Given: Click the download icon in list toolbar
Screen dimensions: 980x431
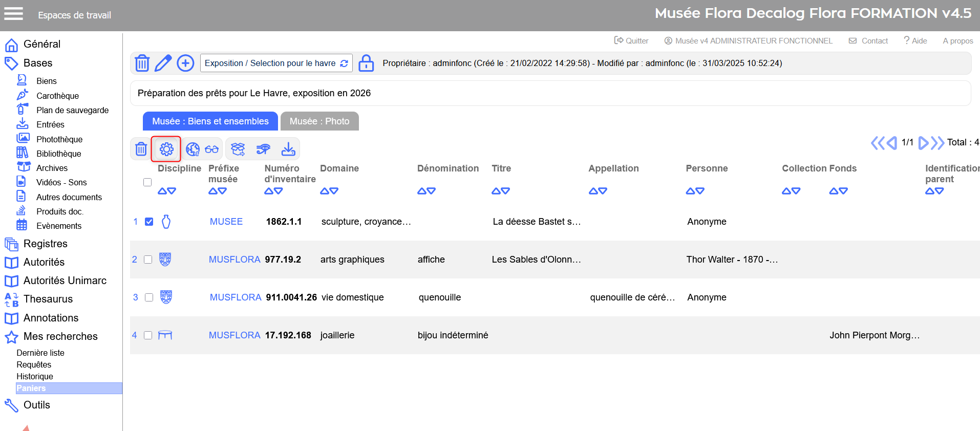Looking at the screenshot, I should 288,149.
